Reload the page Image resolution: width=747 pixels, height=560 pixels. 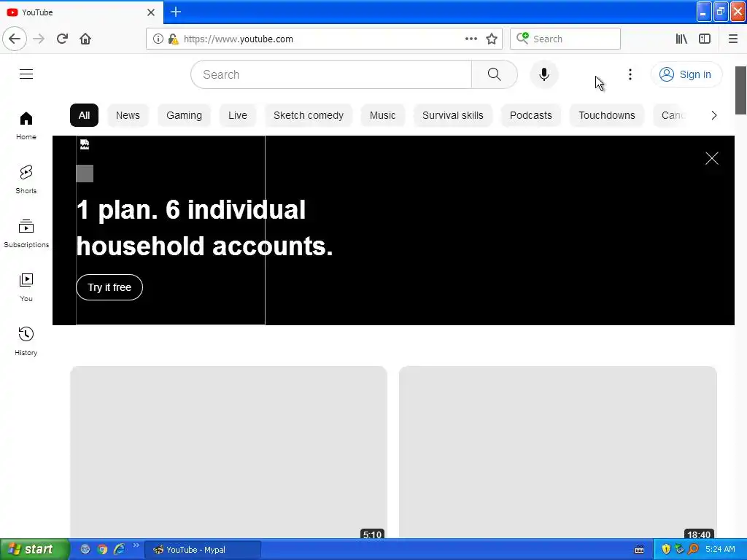(x=62, y=39)
